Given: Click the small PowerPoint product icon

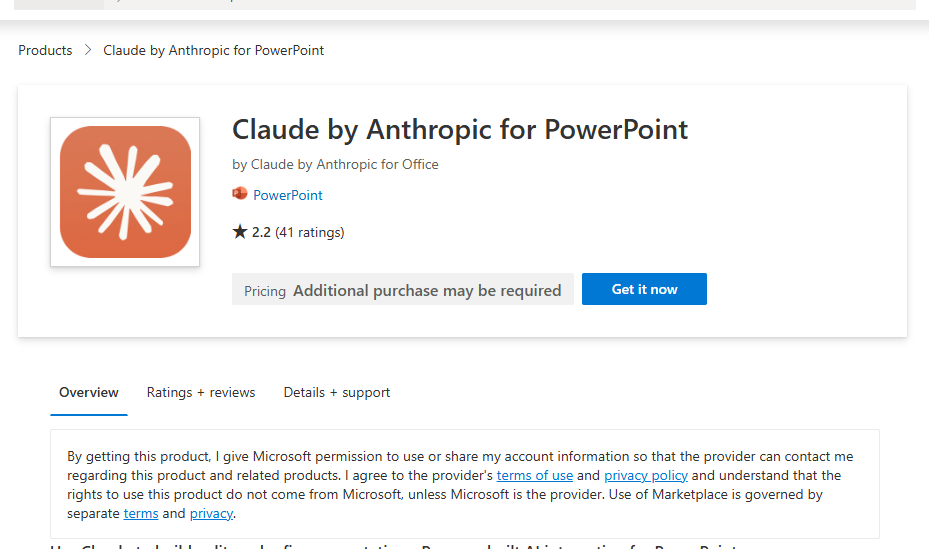Looking at the screenshot, I should [x=240, y=195].
